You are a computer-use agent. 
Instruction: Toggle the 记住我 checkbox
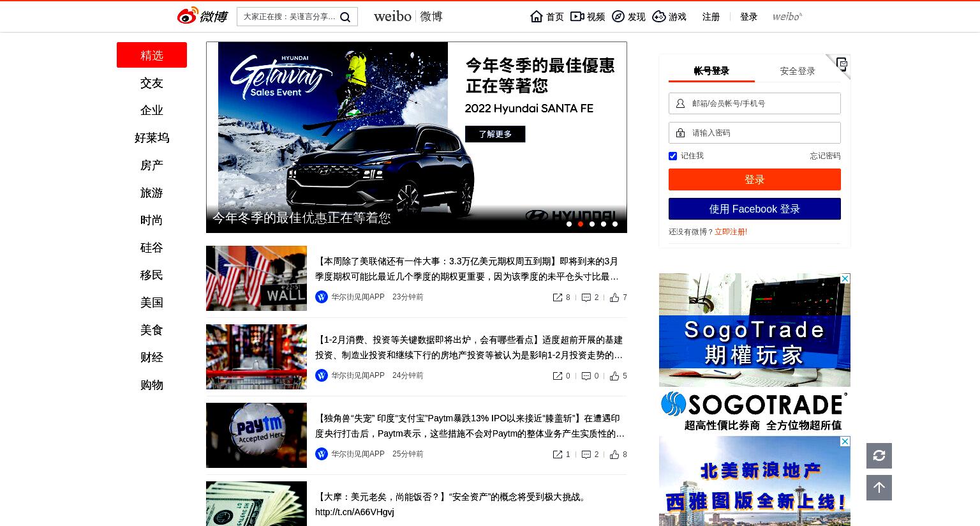click(672, 156)
